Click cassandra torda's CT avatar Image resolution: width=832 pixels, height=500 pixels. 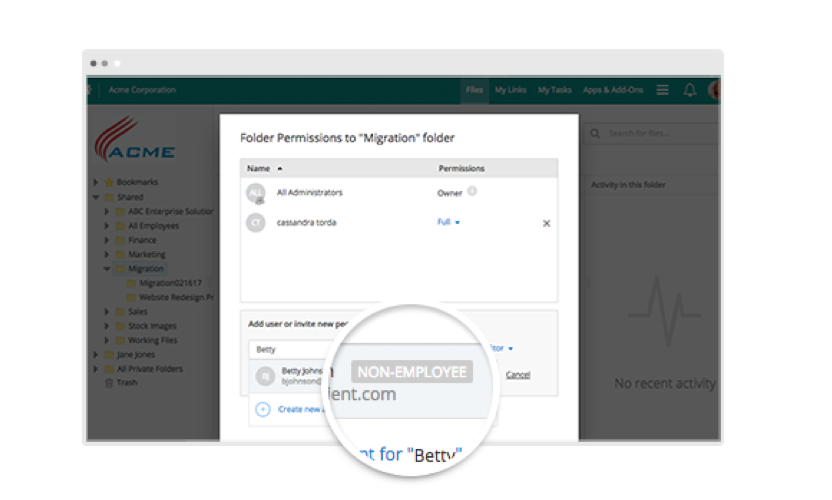coord(256,222)
